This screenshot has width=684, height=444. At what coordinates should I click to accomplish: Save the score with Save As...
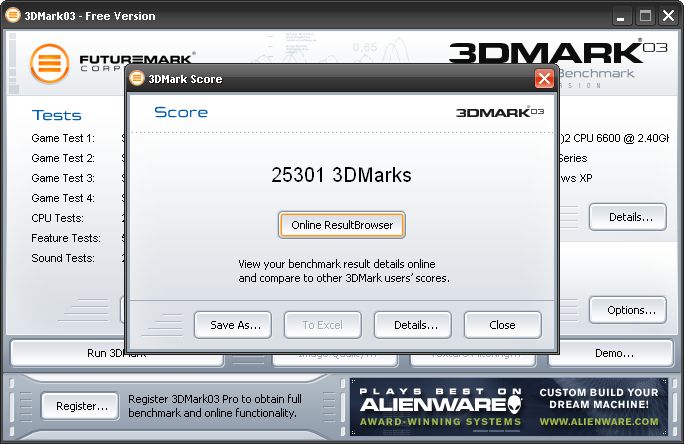pyautogui.click(x=233, y=325)
